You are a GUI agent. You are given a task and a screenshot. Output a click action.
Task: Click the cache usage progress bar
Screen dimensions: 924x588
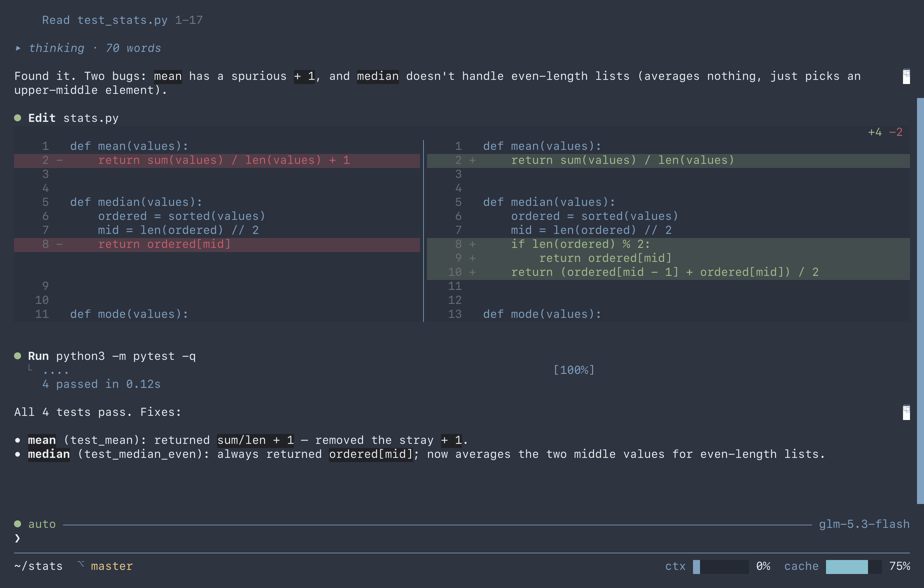[x=853, y=566]
